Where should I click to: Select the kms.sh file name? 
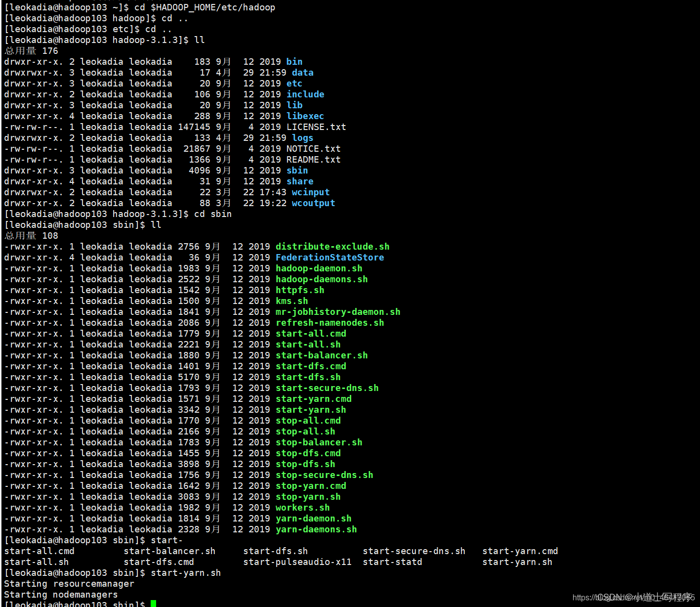click(292, 301)
